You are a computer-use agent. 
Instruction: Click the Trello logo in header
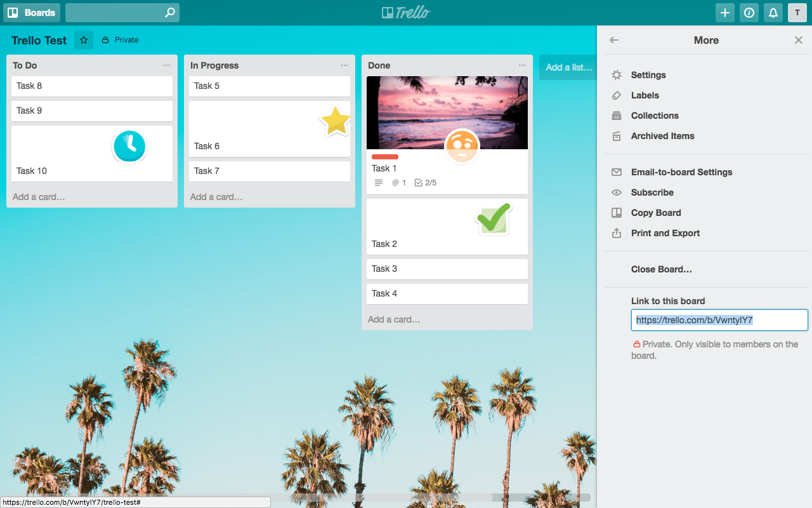click(406, 13)
